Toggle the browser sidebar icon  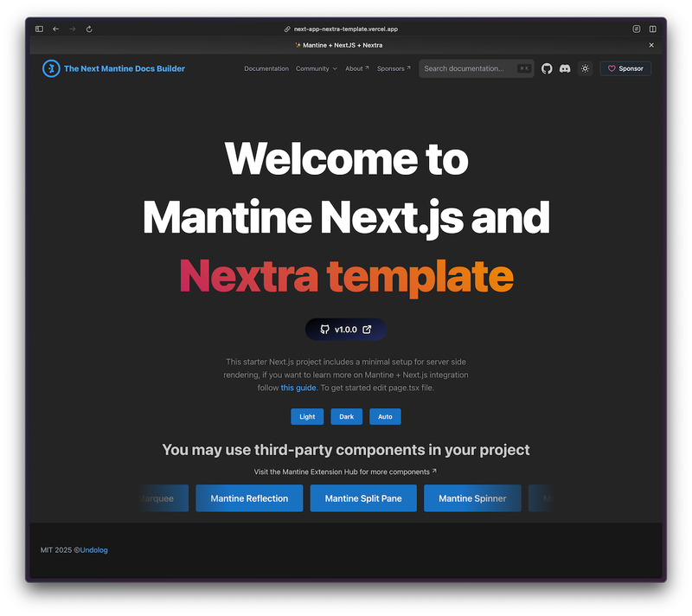pos(39,29)
